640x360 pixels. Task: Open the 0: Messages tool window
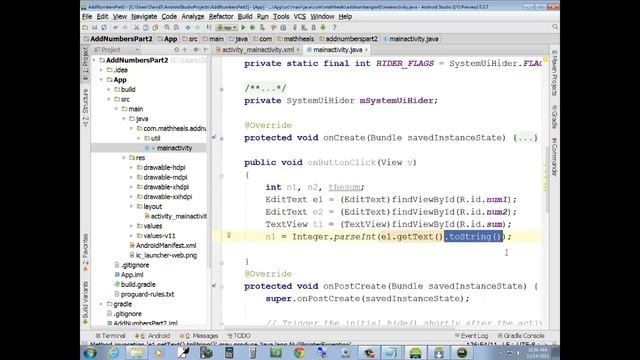[199, 336]
